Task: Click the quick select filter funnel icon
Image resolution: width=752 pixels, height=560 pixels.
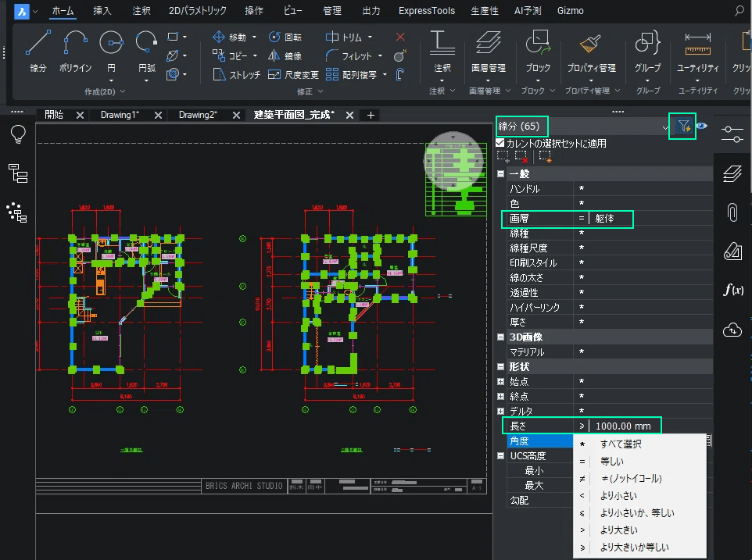Action: point(683,127)
